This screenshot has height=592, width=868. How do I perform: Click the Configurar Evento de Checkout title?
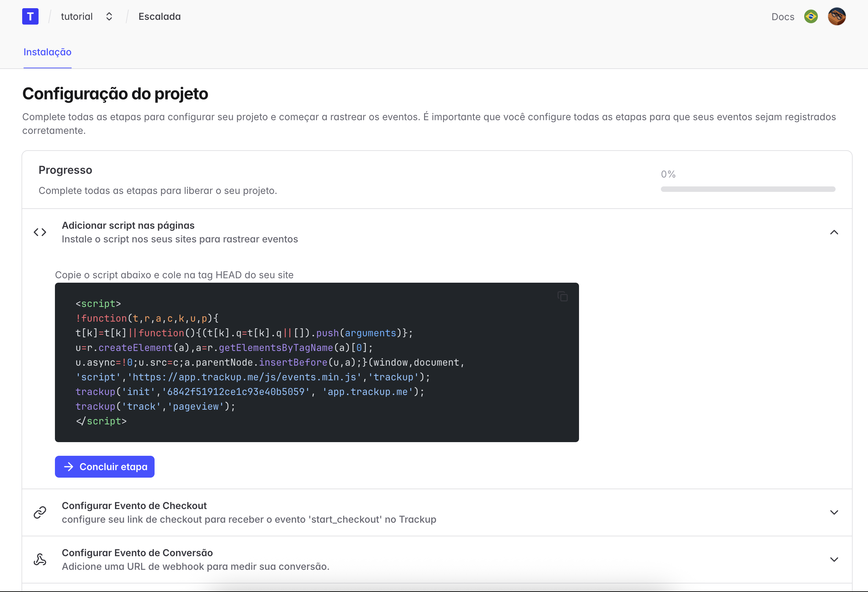(134, 506)
